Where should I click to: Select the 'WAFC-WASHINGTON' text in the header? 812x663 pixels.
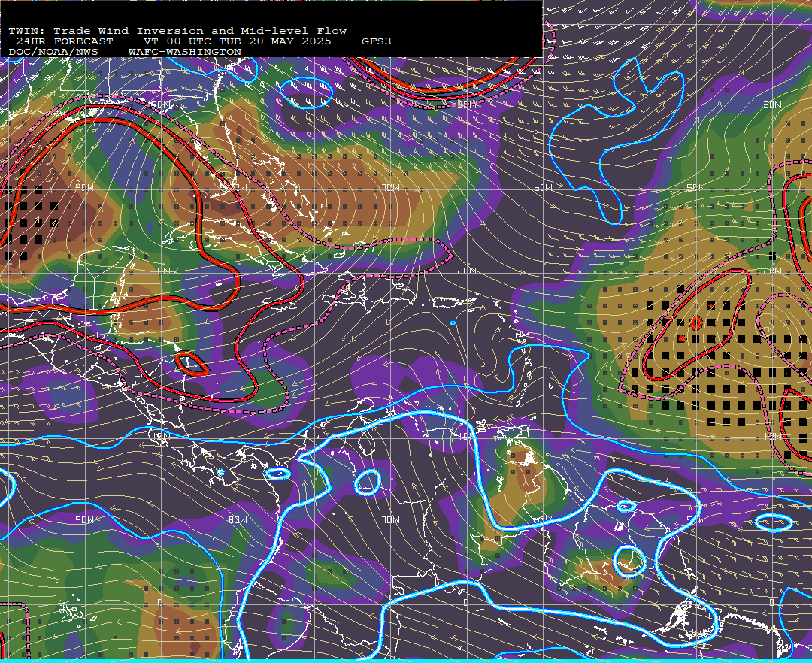tap(185, 53)
